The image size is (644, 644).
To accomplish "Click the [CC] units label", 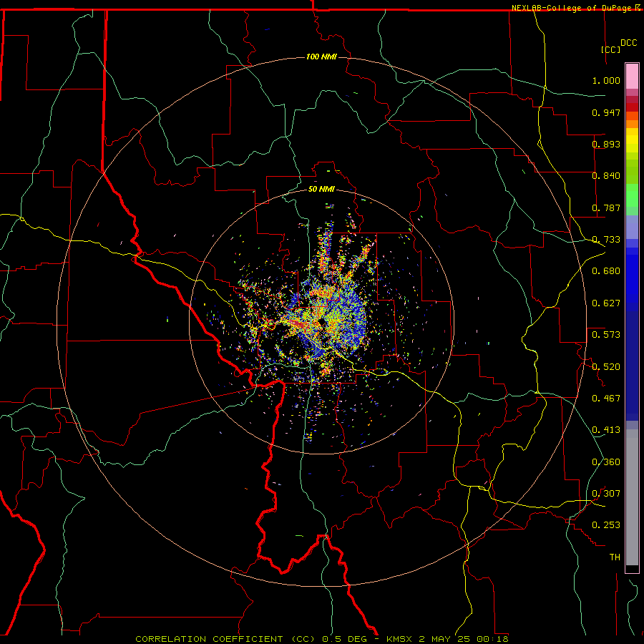I will [610, 49].
